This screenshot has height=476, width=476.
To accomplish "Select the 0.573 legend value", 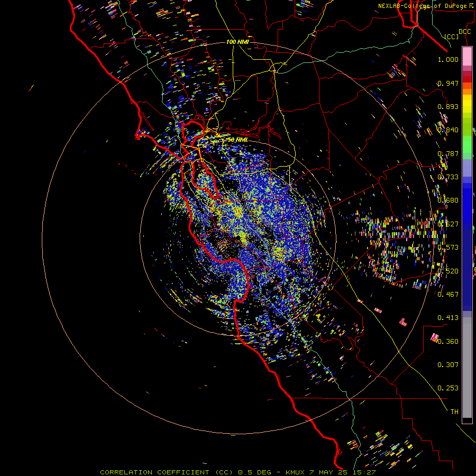I will [x=448, y=248].
